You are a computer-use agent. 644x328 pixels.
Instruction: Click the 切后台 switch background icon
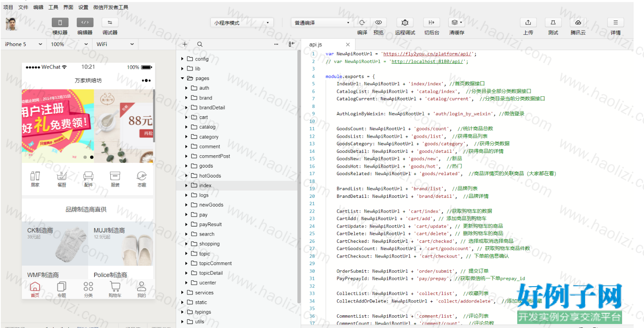tap(432, 23)
